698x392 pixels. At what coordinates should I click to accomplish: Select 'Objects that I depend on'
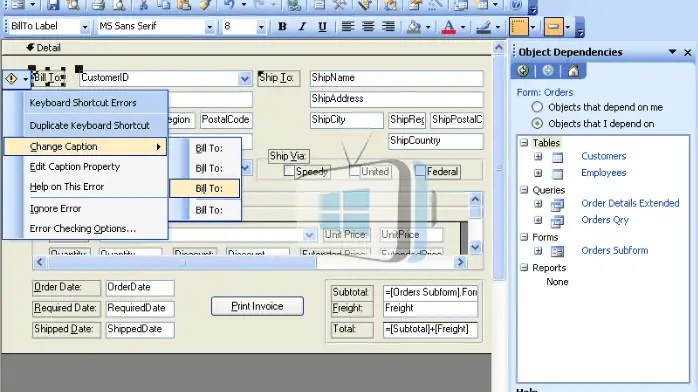[x=537, y=124]
